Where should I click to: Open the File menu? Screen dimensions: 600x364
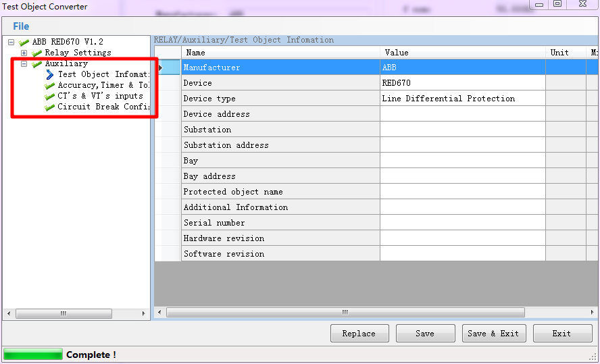pyautogui.click(x=21, y=26)
